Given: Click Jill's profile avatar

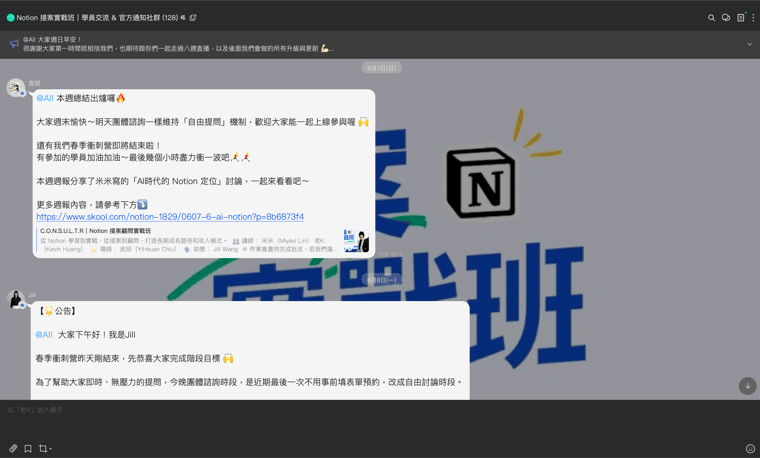Looking at the screenshot, I should click(x=16, y=300).
